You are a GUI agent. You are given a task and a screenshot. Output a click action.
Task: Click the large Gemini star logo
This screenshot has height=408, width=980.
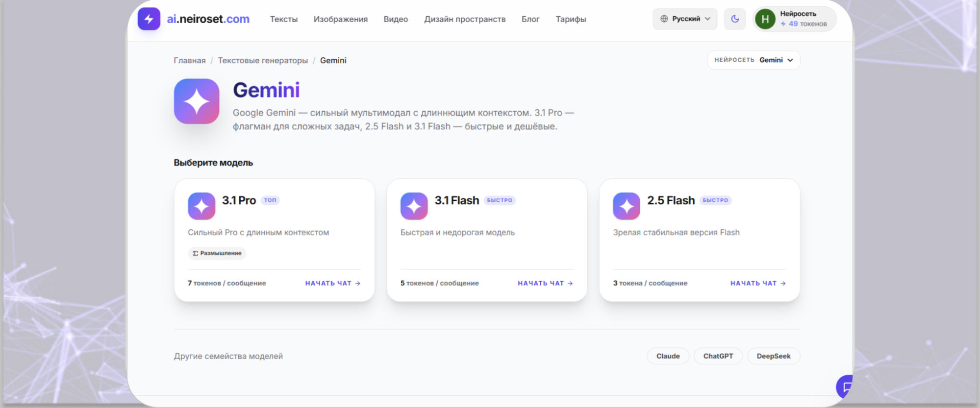point(197,101)
